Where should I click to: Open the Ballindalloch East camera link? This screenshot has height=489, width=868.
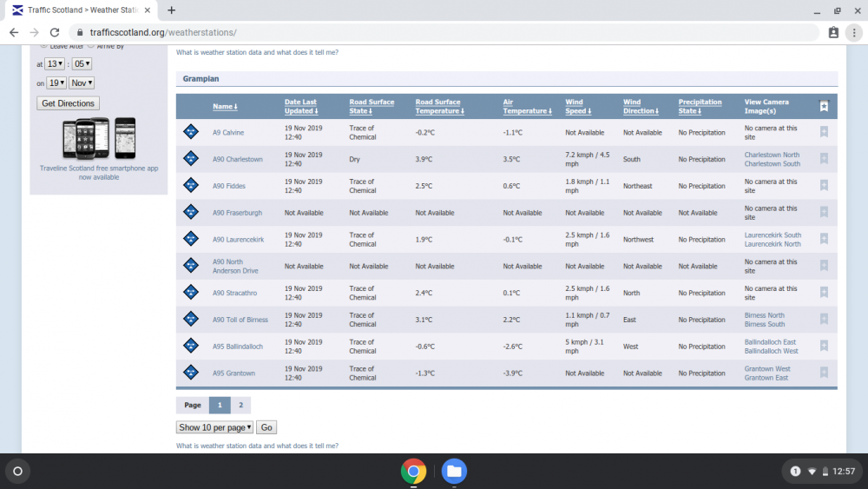pyautogui.click(x=770, y=341)
